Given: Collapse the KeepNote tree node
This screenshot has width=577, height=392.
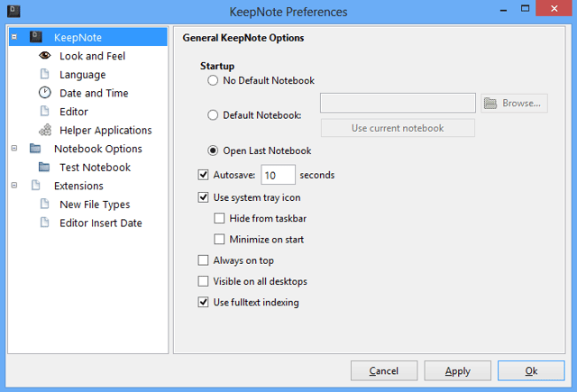Looking at the screenshot, I should click(14, 37).
